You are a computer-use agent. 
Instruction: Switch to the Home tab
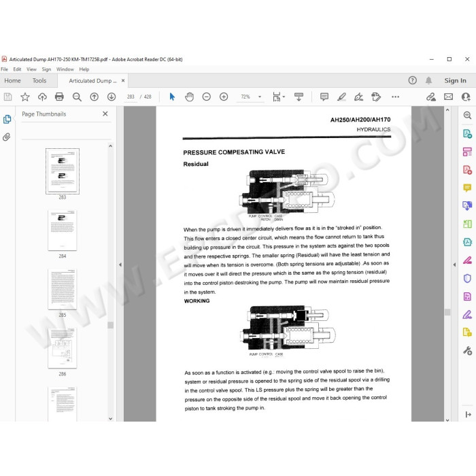(12, 81)
